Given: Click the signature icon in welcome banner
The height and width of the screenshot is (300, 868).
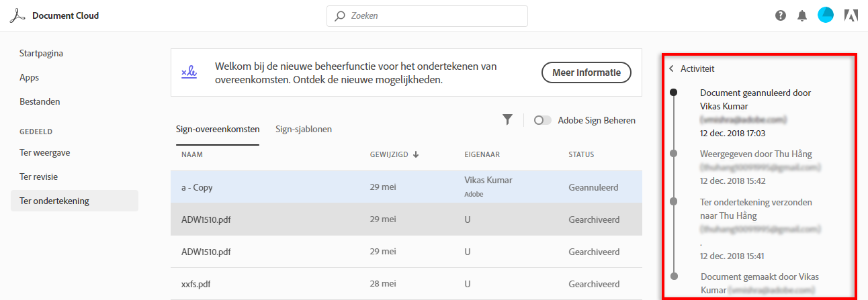Looking at the screenshot, I should pyautogui.click(x=189, y=72).
